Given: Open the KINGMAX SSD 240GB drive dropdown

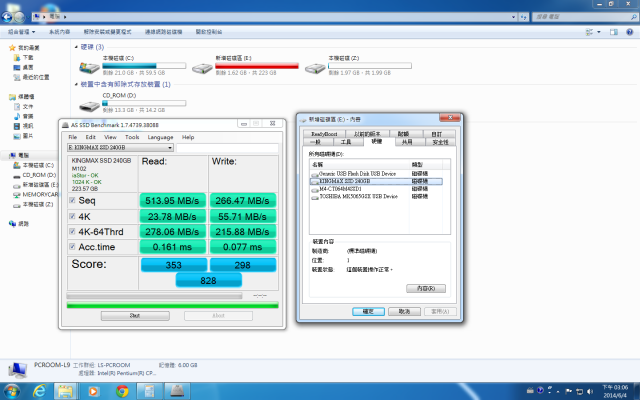Looking at the screenshot, I should pos(120,147).
